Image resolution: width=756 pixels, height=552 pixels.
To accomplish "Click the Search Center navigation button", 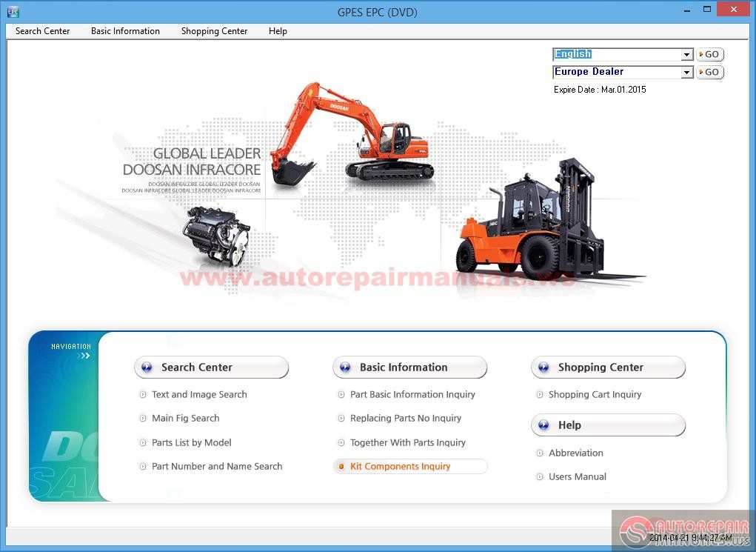I will (x=211, y=368).
